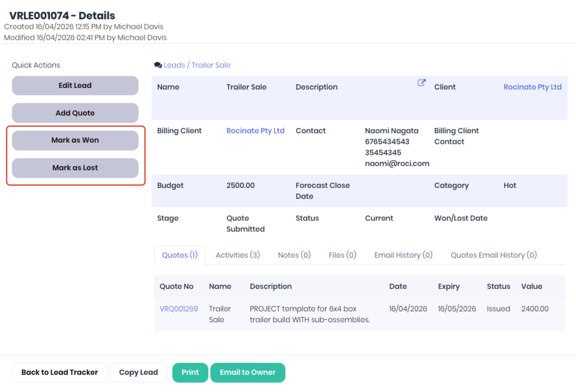Print the lead details
The height and width of the screenshot is (392, 576).
190,372
